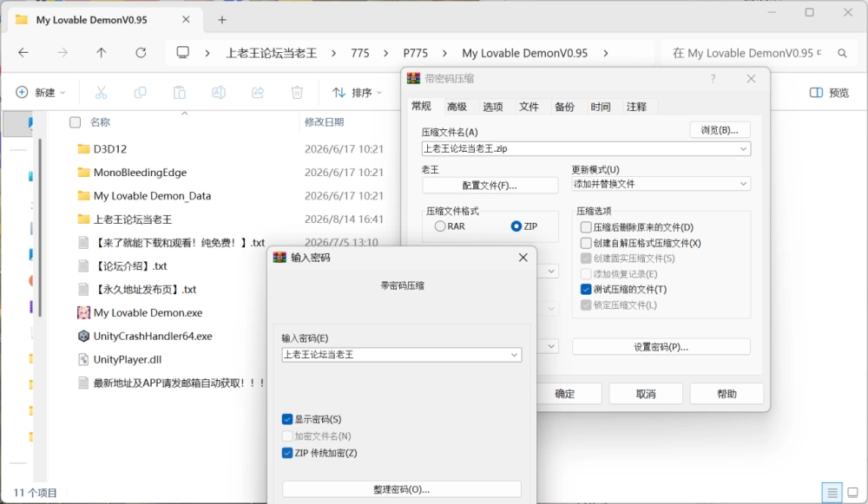Click the Rename icon in Explorer toolbar

(219, 93)
